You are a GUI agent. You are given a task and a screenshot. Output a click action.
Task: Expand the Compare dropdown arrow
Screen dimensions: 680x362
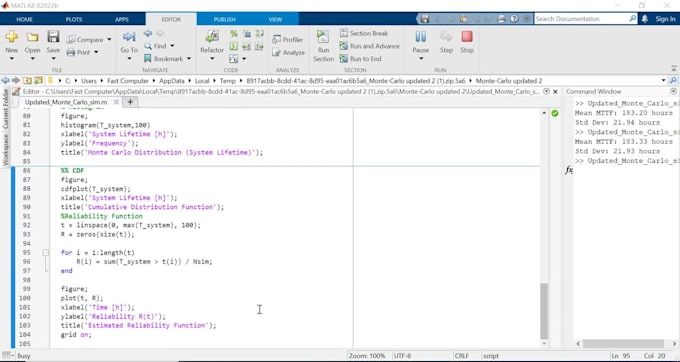(x=109, y=39)
